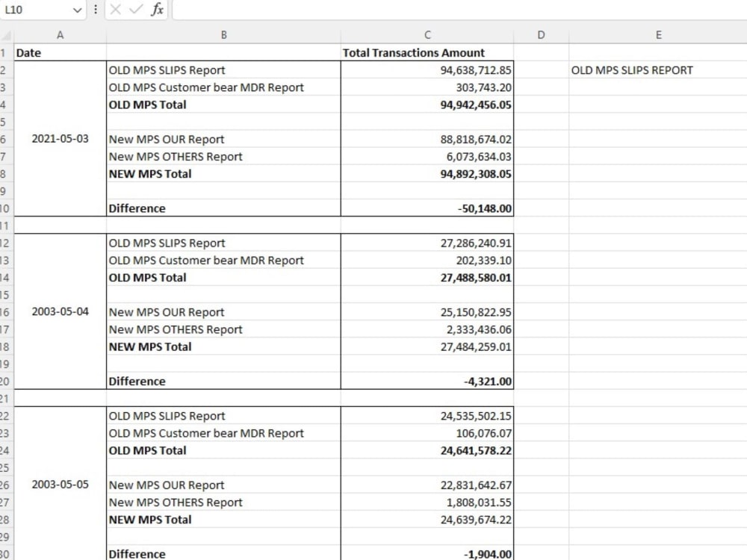Select OLD MPS Customer bear MDR Report row 3
The height and width of the screenshot is (560, 747).
click(223, 87)
